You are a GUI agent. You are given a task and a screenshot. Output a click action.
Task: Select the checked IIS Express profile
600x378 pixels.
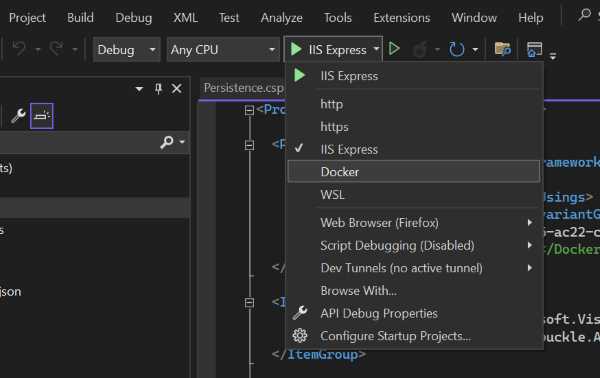(413, 149)
